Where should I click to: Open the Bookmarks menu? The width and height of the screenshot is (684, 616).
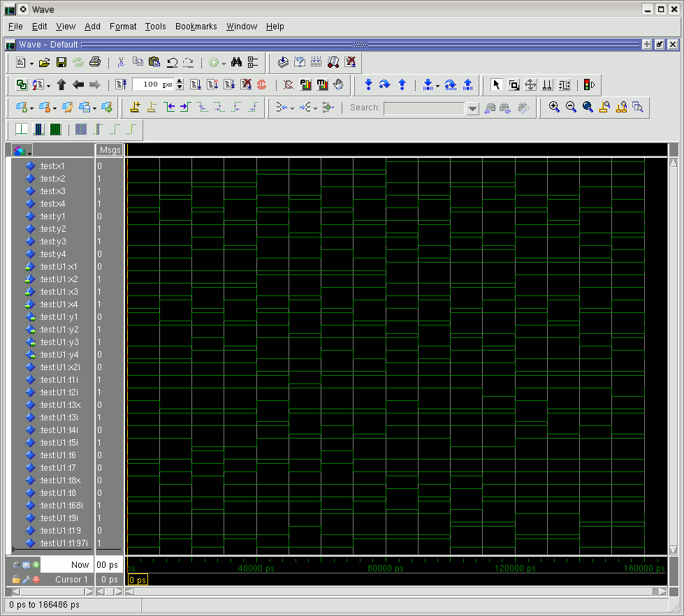pyautogui.click(x=196, y=27)
